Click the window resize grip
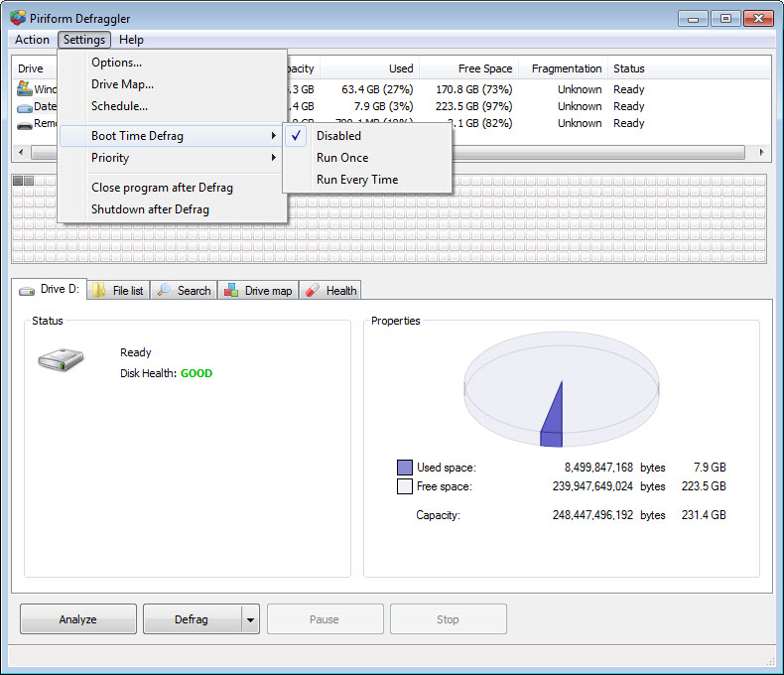The width and height of the screenshot is (784, 675). (769, 660)
